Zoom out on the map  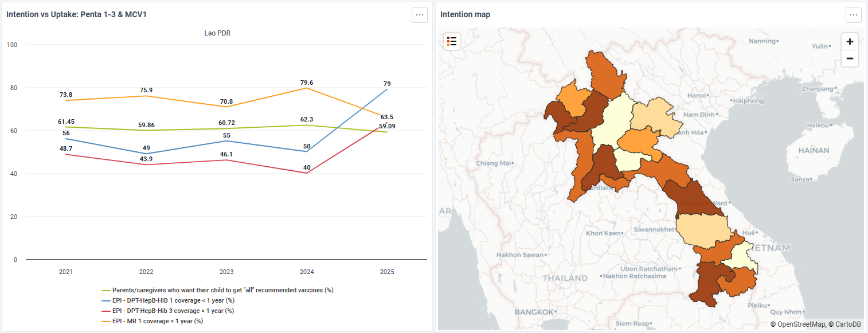pyautogui.click(x=850, y=58)
